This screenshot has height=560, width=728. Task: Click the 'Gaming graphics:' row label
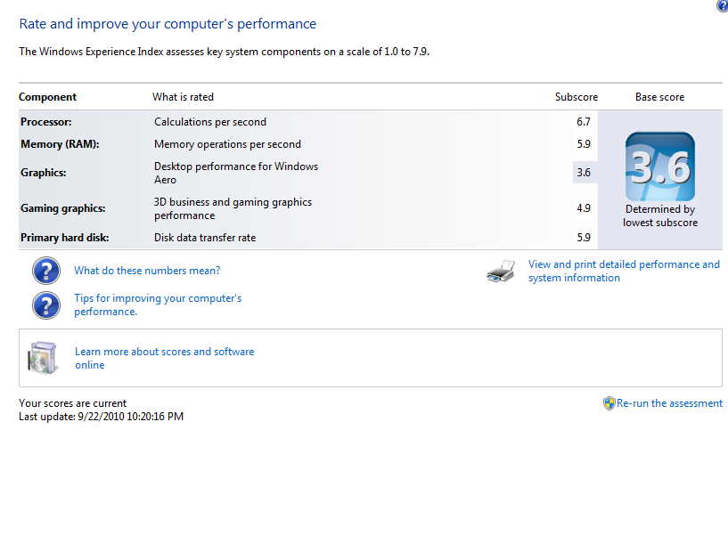coord(62,208)
